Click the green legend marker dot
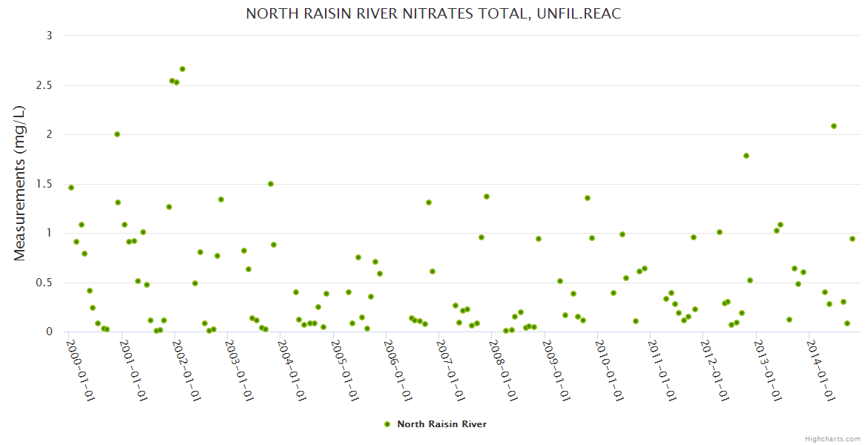868x445 pixels. pos(387,424)
